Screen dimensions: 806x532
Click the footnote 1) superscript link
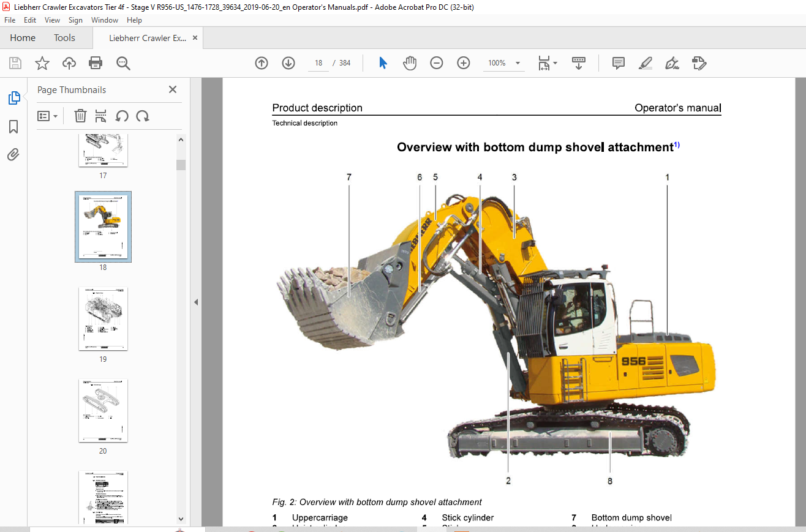[x=677, y=145]
